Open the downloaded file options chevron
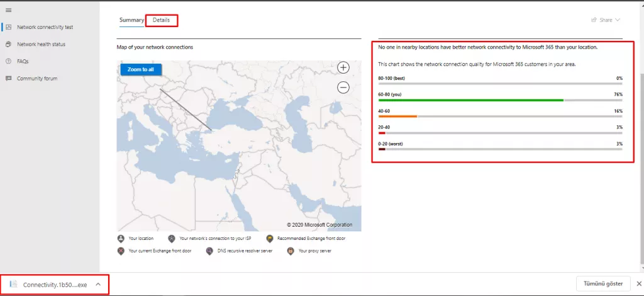644x296 pixels. (98, 285)
